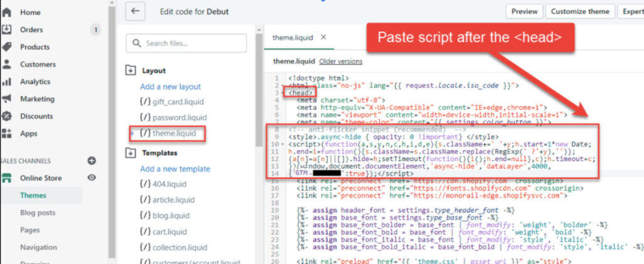Screen dimensions: 644x264
Task: Open the Products section
Action: (35, 47)
